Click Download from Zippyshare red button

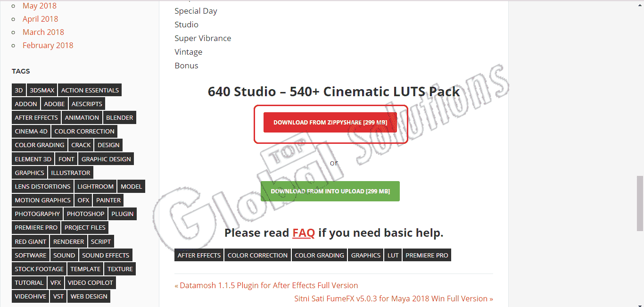(330, 122)
